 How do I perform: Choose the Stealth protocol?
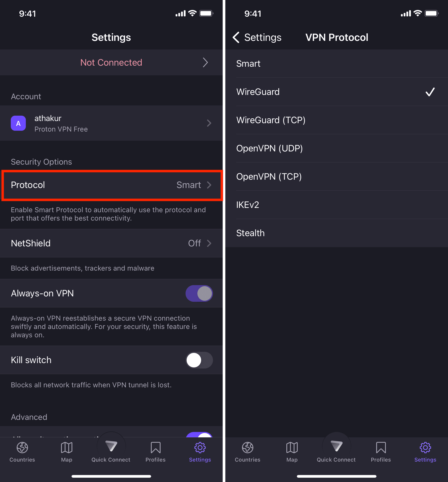click(x=337, y=233)
